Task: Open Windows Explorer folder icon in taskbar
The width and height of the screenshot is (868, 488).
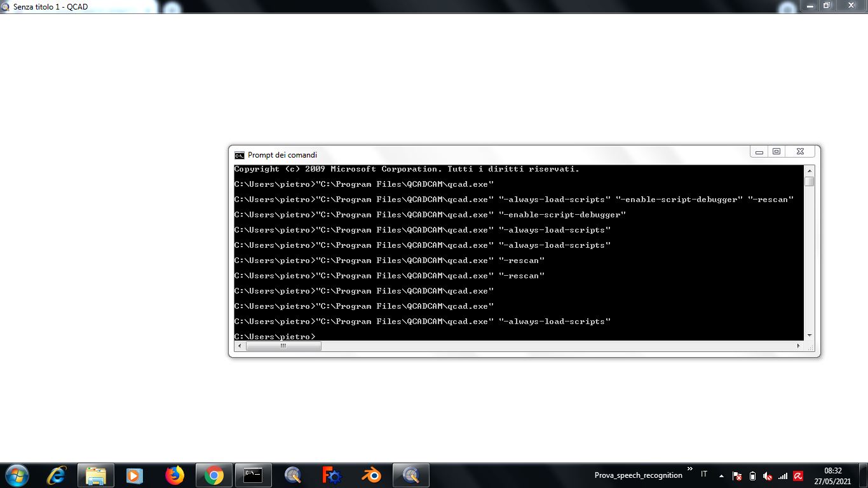Action: (96, 475)
